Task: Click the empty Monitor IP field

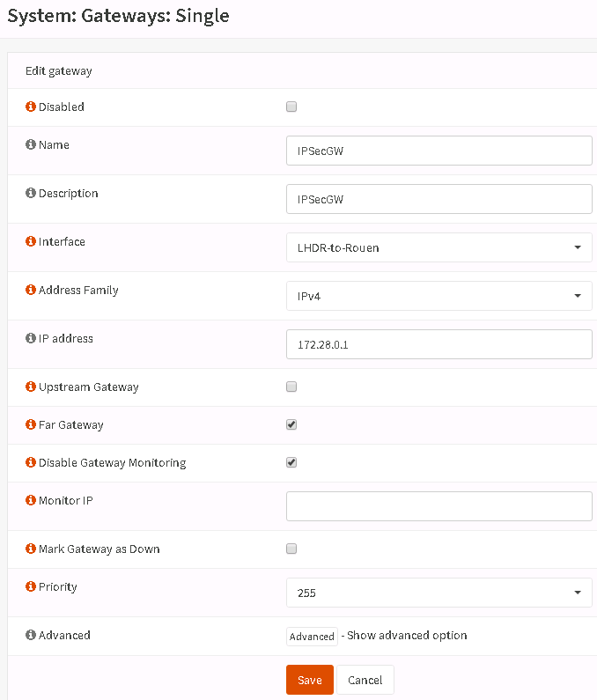Action: pyautogui.click(x=439, y=506)
